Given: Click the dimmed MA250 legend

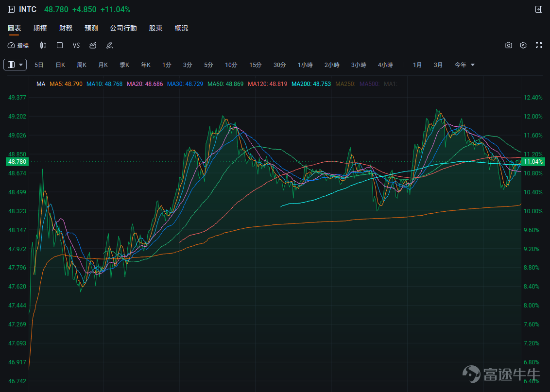Looking at the screenshot, I should (x=345, y=84).
